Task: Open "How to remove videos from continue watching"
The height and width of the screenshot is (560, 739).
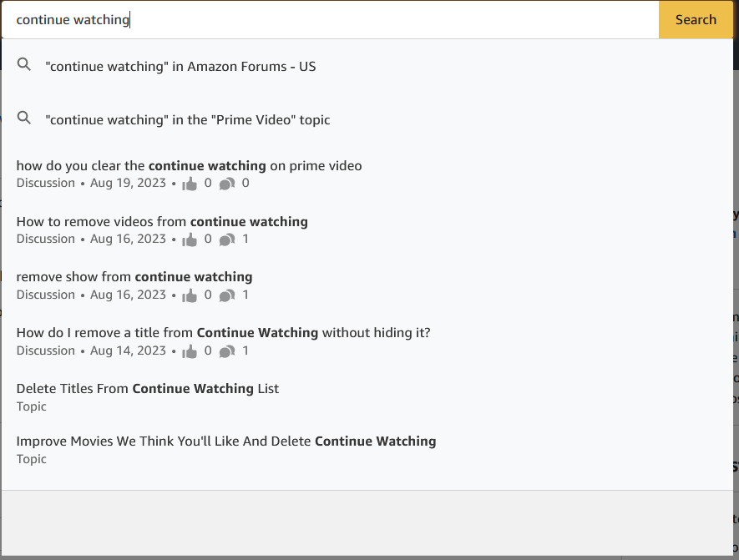Action: click(162, 222)
